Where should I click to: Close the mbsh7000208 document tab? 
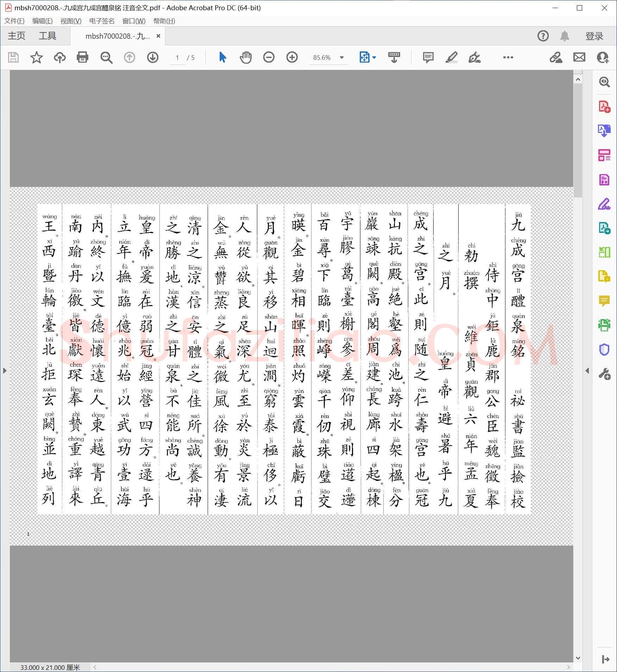[x=158, y=36]
